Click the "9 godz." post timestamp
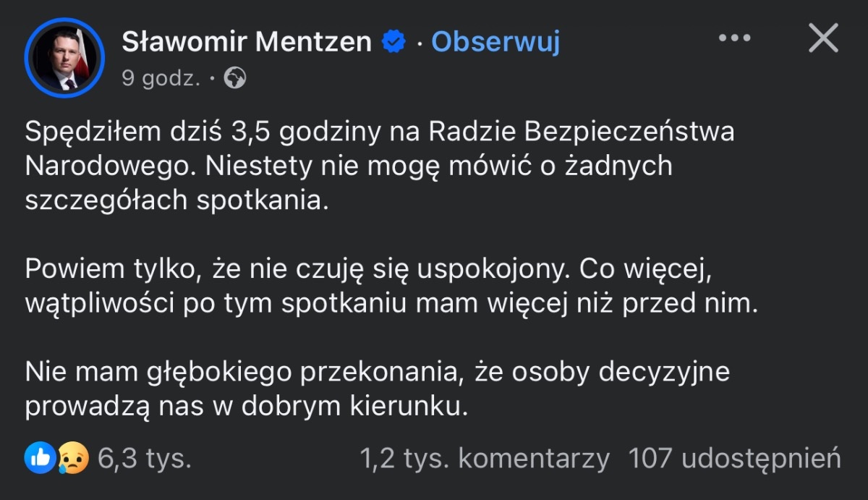Image resolution: width=868 pixels, height=500 pixels. (x=161, y=79)
